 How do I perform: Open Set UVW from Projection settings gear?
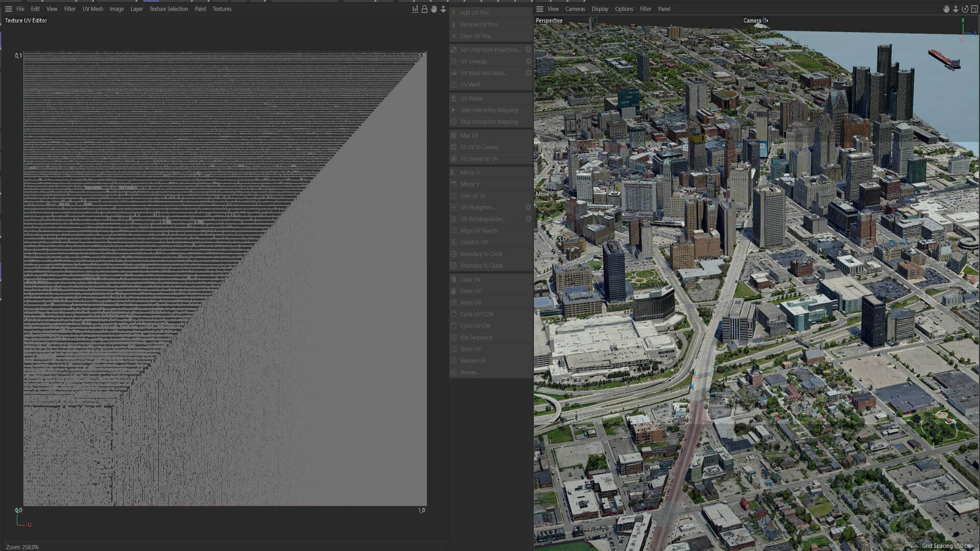528,50
